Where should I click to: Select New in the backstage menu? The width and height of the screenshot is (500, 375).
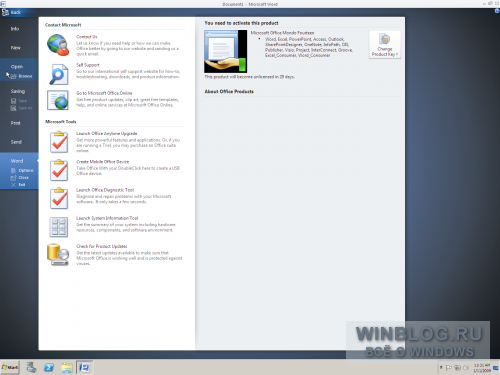pyautogui.click(x=15, y=48)
